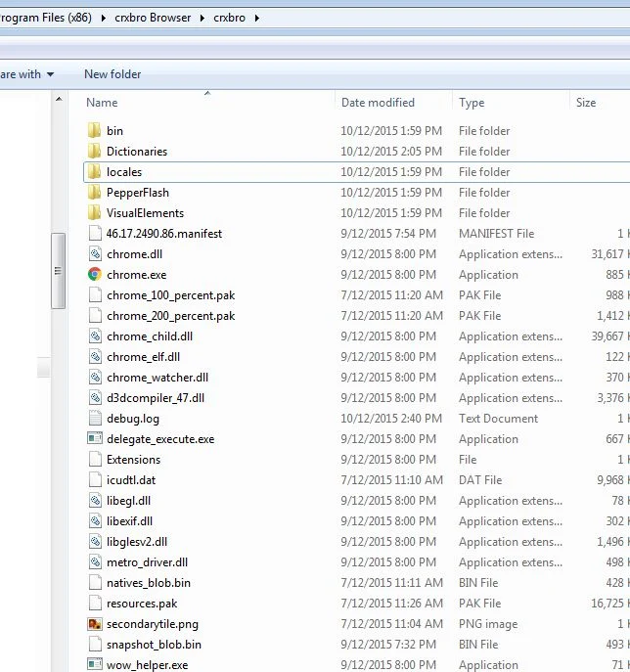Click the debug.log text document icon
The width and height of the screenshot is (630, 672).
pyautogui.click(x=95, y=419)
